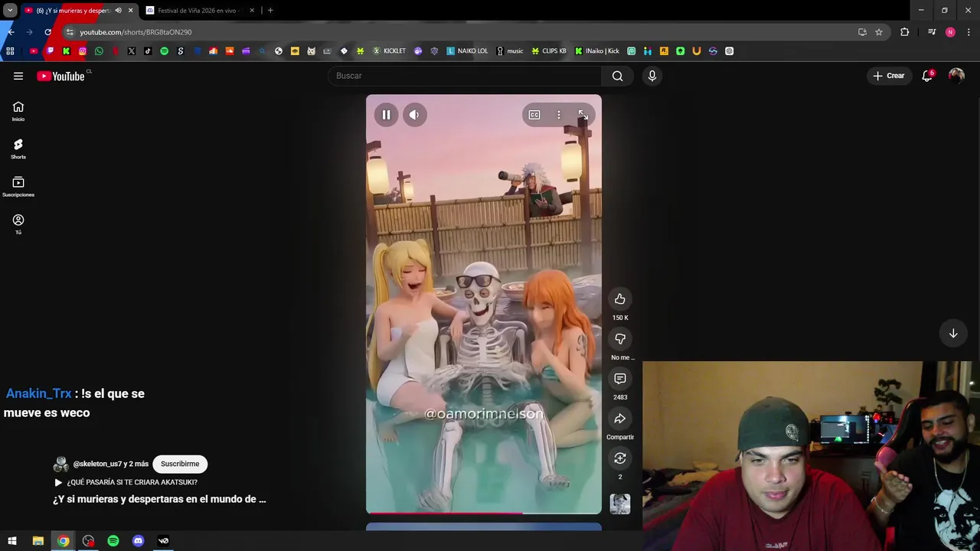Like the Short with 150 K likes
The width and height of the screenshot is (980, 551).
pos(620,299)
